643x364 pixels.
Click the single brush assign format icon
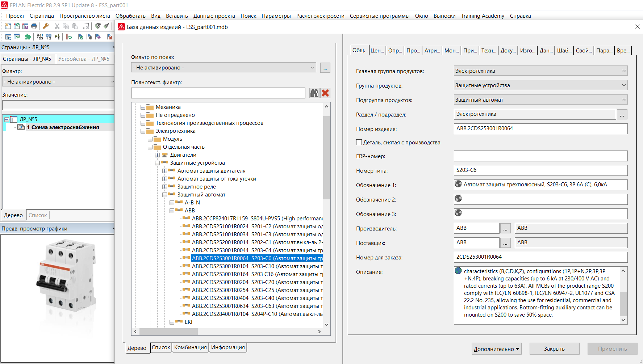(x=107, y=26)
